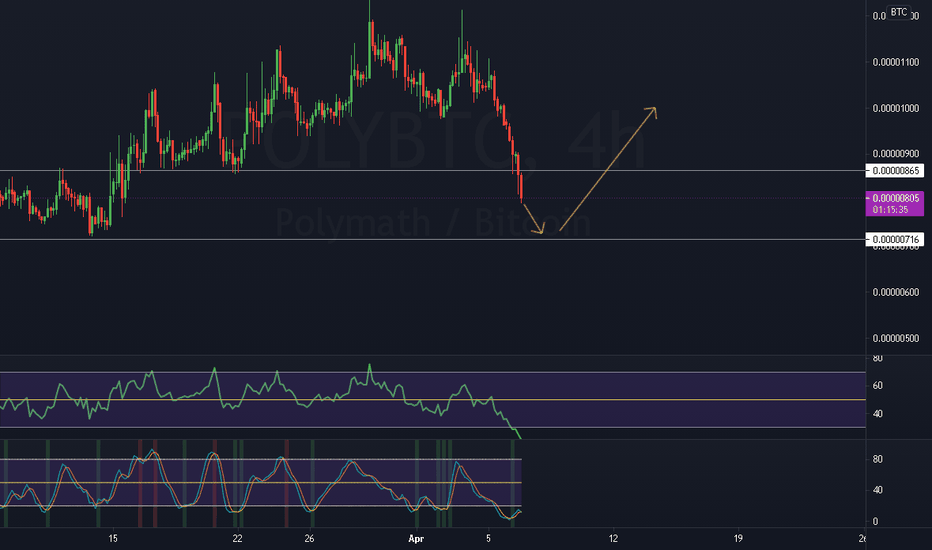Click the 26 date label on time axis
Viewport: 932px width, 550px height.
[x=309, y=539]
